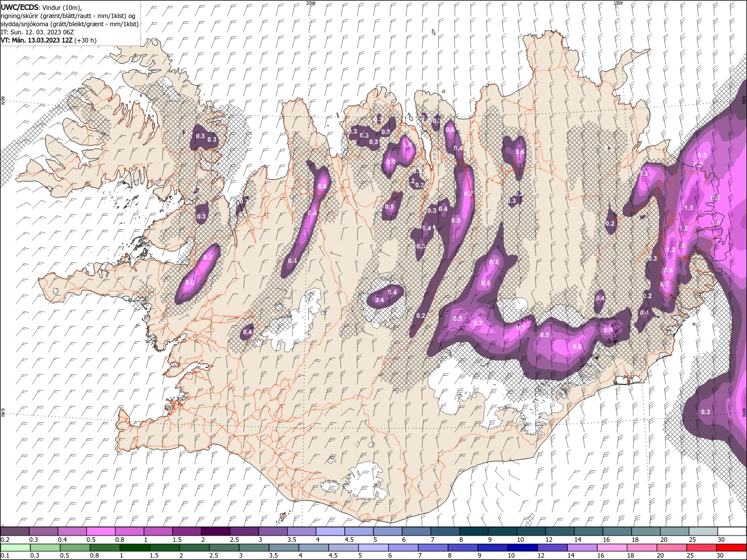Click the 'VT: Mán. 13.03.2023 12Z' valid time
This screenshot has width=747, height=560.
(37, 40)
